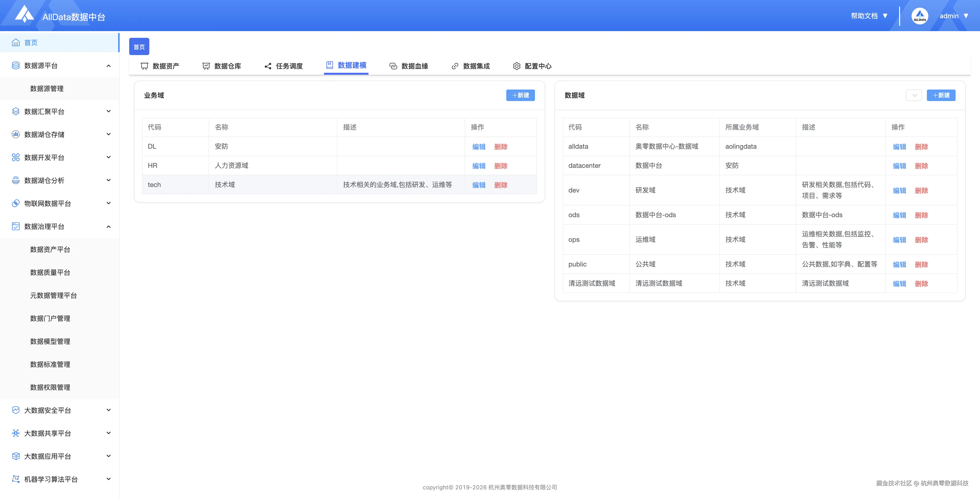
Task: Click the 数据汇聚平台 layers icon
Action: (16, 112)
